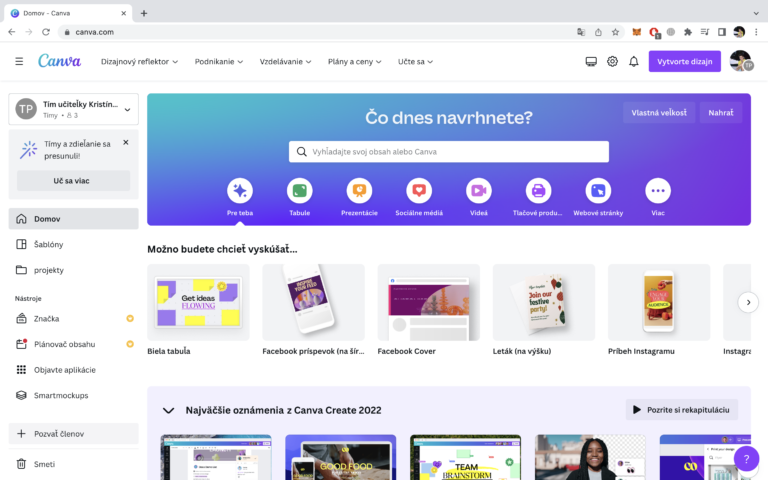Open Značka in the sidebar
The image size is (768, 480).
click(73, 319)
